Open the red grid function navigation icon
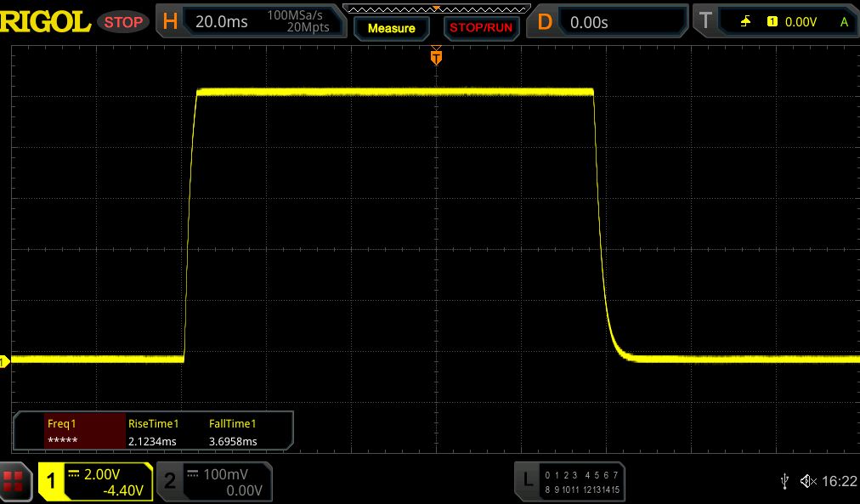Screen dimensions: 860x504 (x=13, y=481)
